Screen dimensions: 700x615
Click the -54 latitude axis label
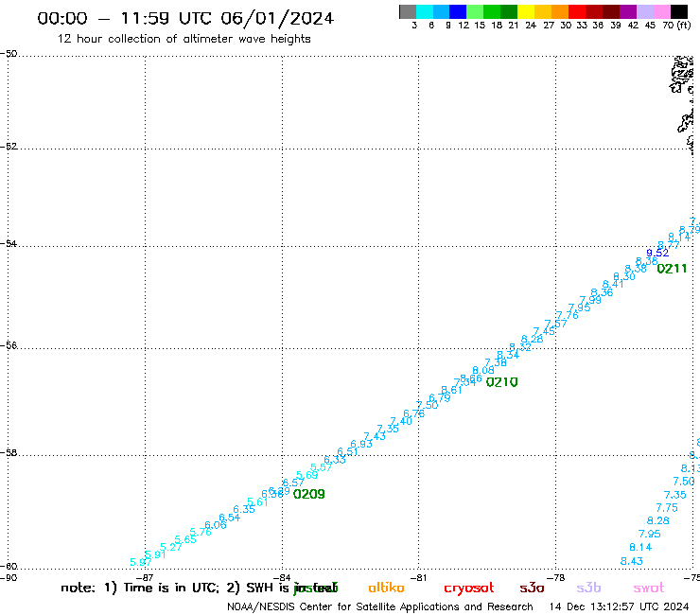pyautogui.click(x=9, y=243)
